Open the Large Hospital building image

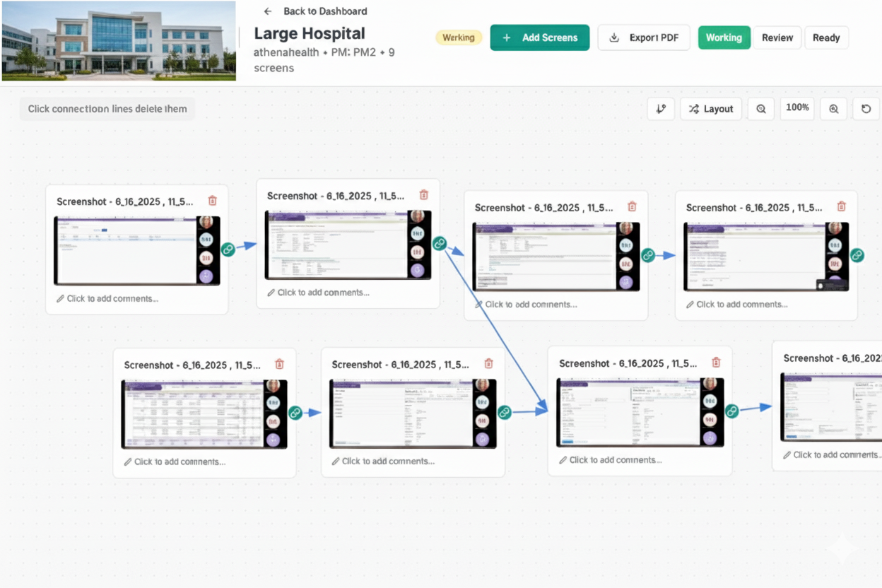(119, 41)
